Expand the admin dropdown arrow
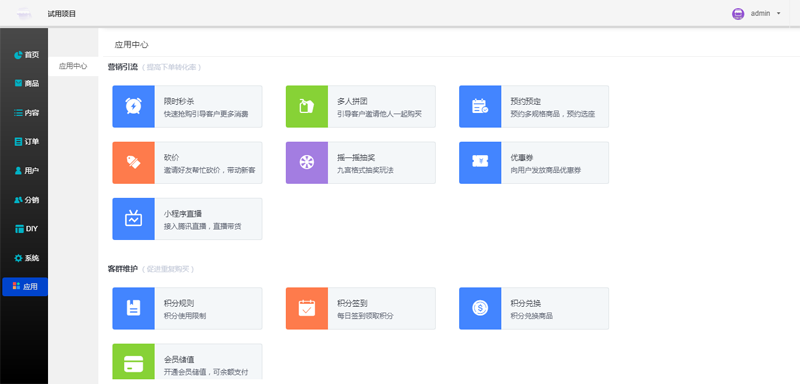Screen dimensions: 800x384 (x=779, y=14)
